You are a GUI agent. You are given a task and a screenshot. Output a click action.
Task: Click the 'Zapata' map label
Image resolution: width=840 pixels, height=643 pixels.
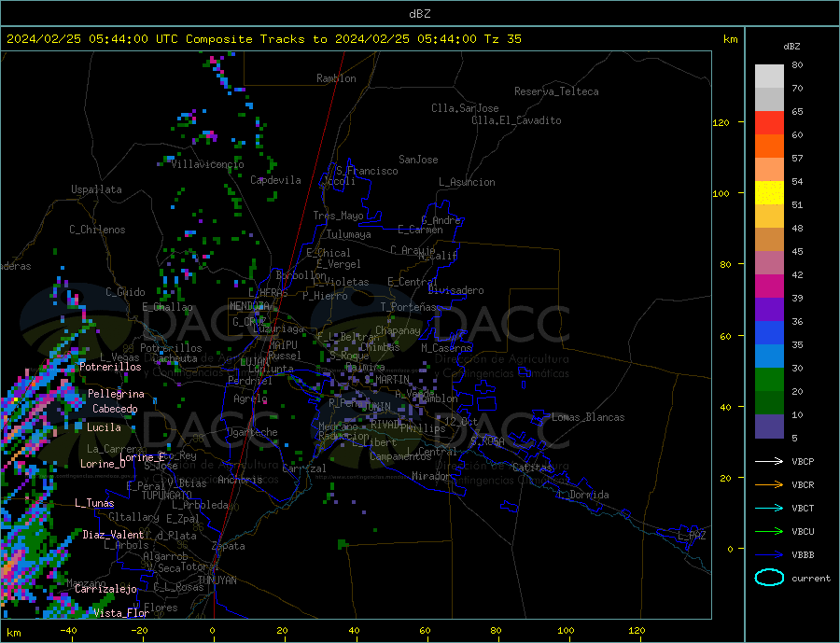tap(229, 546)
